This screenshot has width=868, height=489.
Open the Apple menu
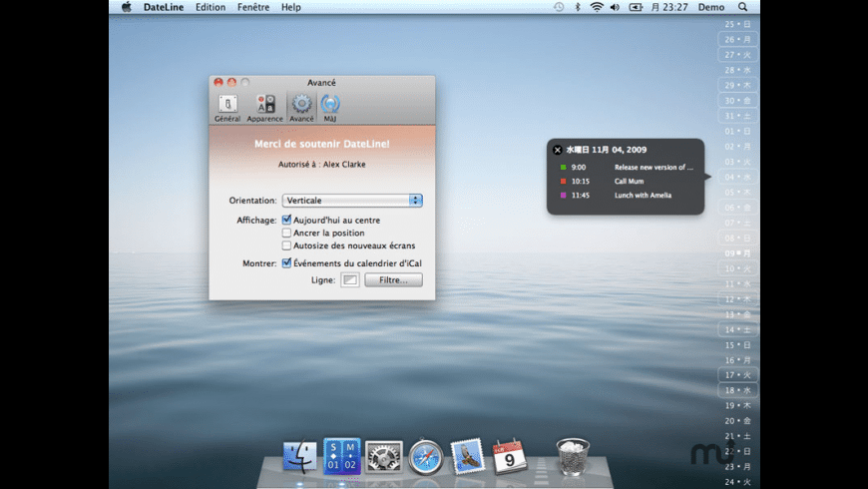tap(126, 7)
